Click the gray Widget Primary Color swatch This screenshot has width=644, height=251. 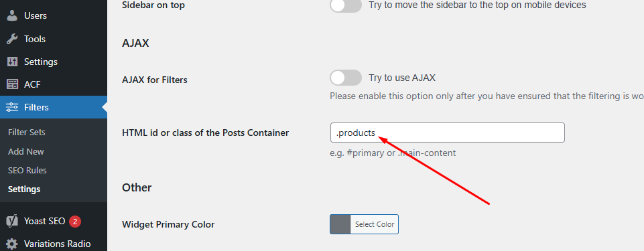point(340,224)
